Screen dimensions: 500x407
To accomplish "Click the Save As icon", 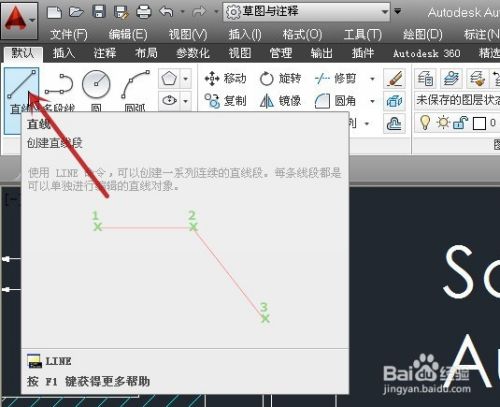I will (x=121, y=12).
